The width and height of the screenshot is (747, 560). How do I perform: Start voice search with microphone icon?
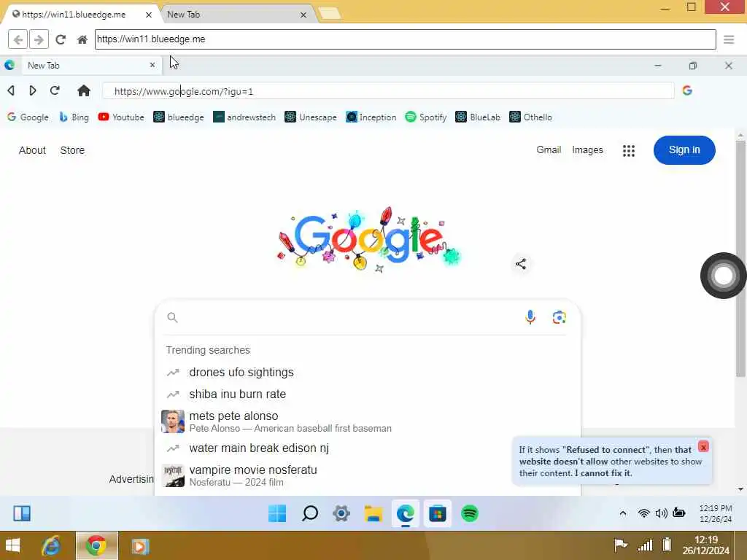[530, 317]
